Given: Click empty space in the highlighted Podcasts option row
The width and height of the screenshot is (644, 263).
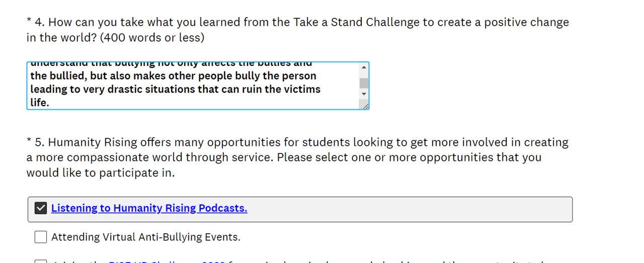Looking at the screenshot, I should tap(403, 209).
